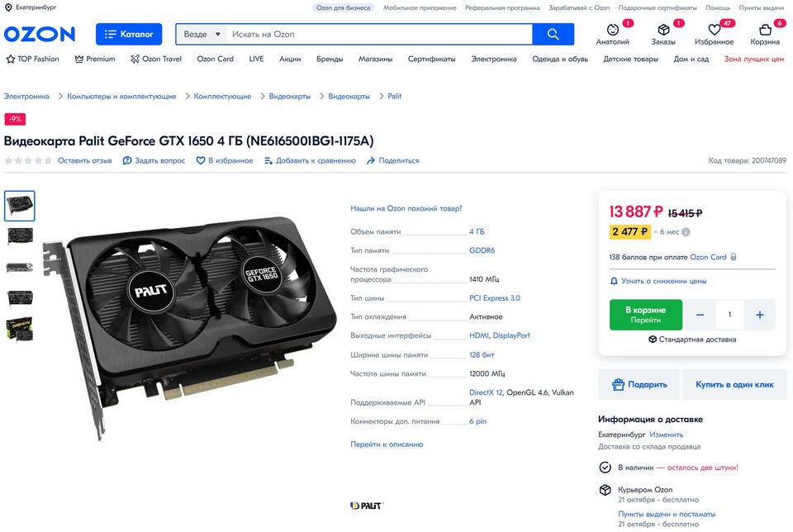The image size is (793, 532).
Task: Click the Купить в один клик button
Action: (x=734, y=385)
